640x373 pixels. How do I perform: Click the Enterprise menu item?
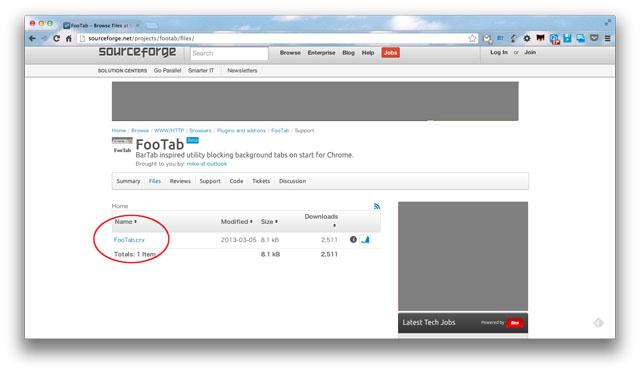coord(322,53)
